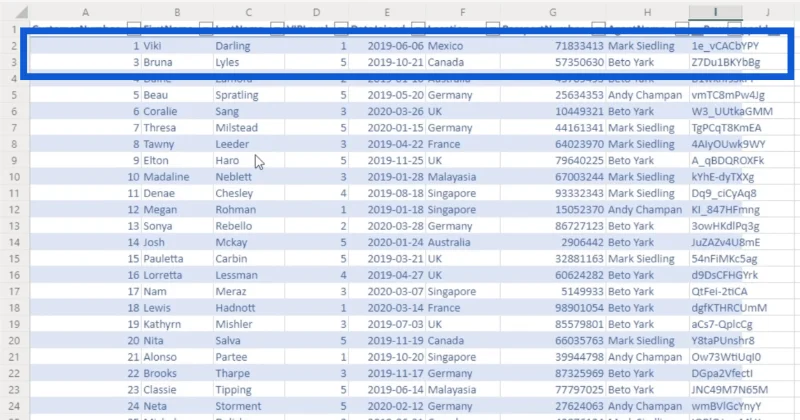800x420 pixels.
Task: Select column B header
Action: [177, 12]
